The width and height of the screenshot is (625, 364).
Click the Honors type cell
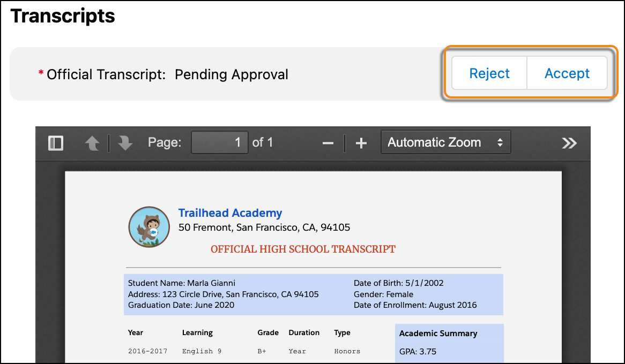347,351
